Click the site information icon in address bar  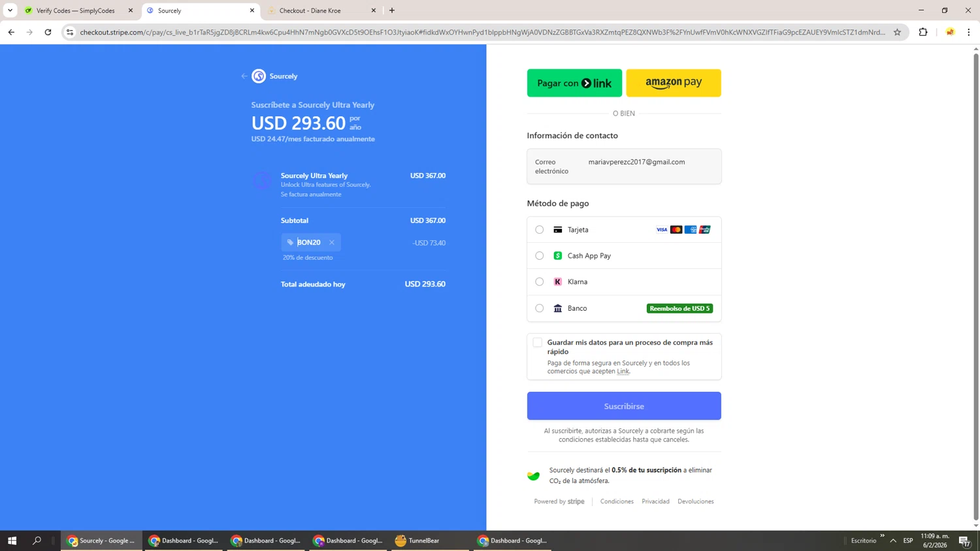(x=70, y=32)
